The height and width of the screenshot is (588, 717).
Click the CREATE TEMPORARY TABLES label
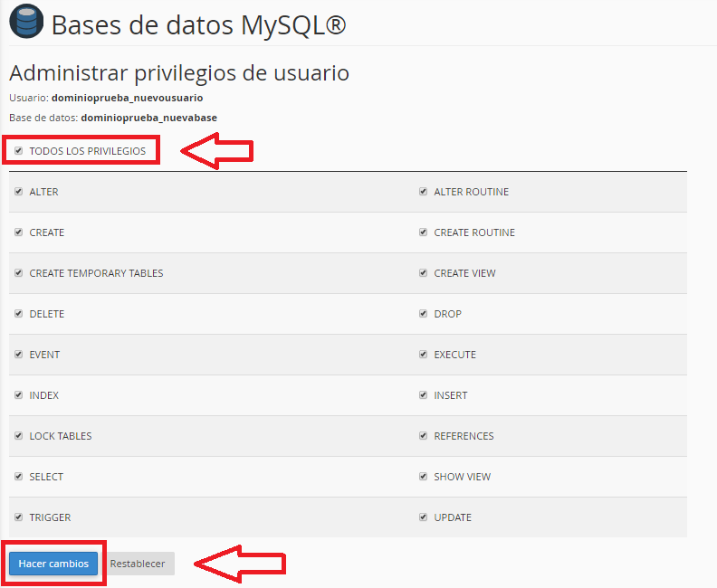pyautogui.click(x=96, y=273)
